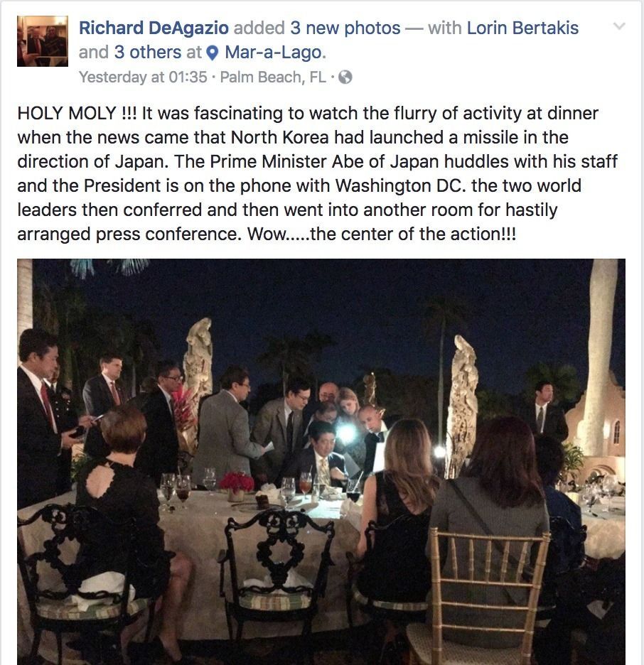Open the Palm Beach, FL location link

point(273,77)
